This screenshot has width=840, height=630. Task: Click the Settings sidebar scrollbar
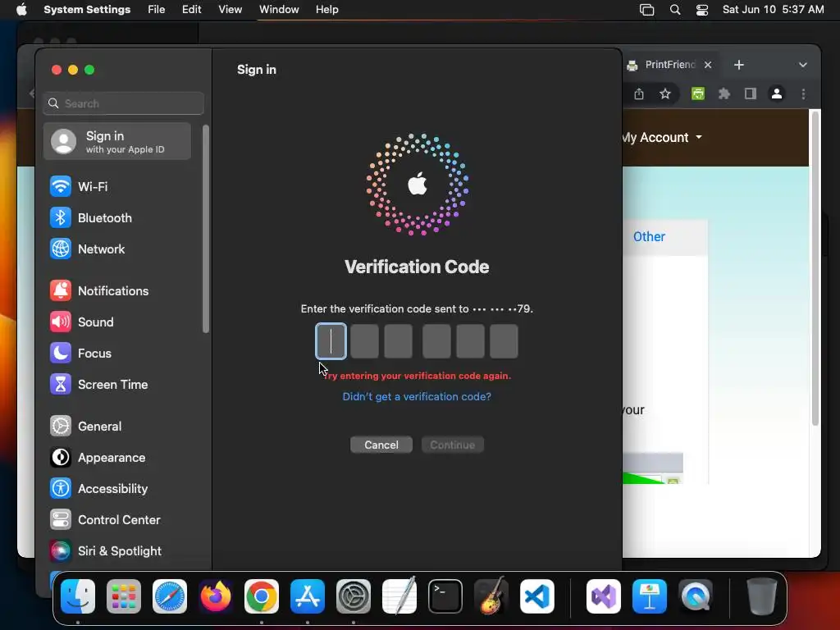point(206,229)
